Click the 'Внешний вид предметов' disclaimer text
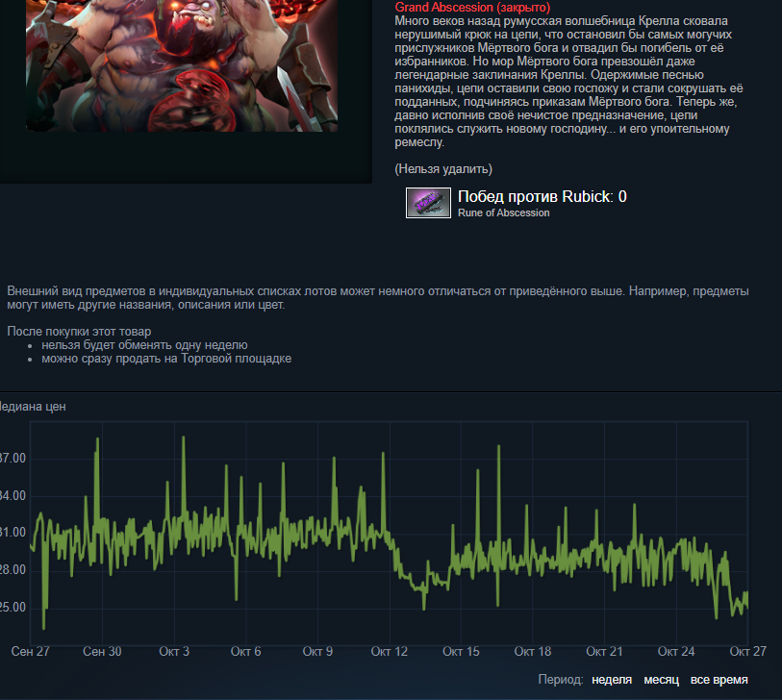This screenshot has width=782, height=700. [378, 298]
